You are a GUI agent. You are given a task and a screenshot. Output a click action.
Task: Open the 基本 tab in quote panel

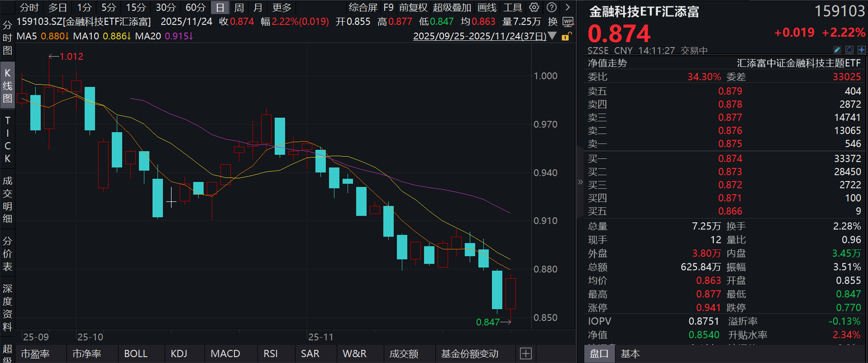(x=630, y=353)
